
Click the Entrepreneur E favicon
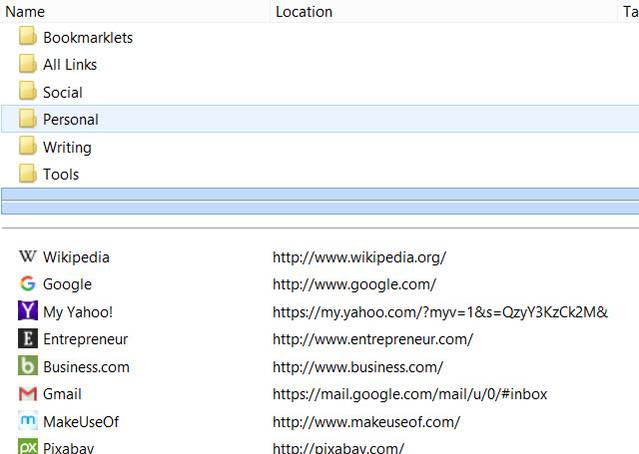[28, 338]
